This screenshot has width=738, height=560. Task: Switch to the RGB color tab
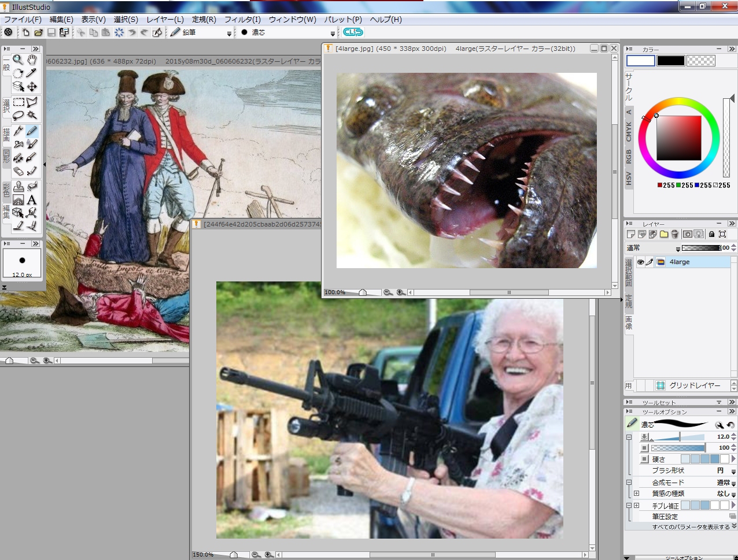point(629,156)
